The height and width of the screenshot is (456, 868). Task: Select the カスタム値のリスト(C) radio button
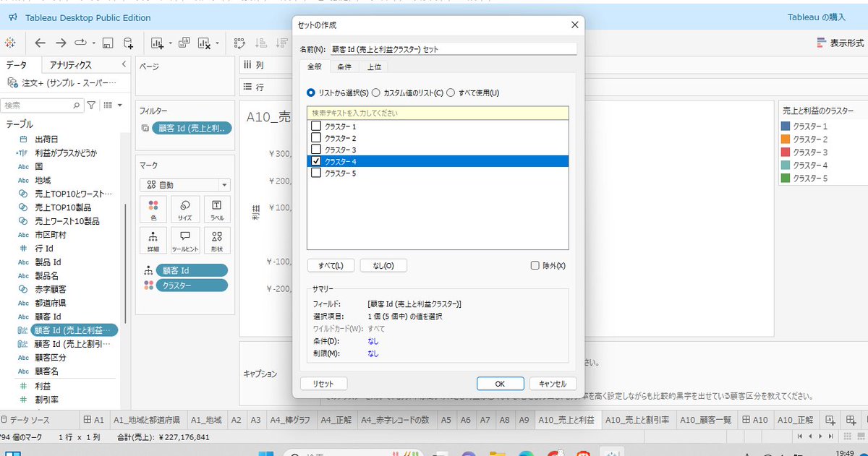point(376,93)
